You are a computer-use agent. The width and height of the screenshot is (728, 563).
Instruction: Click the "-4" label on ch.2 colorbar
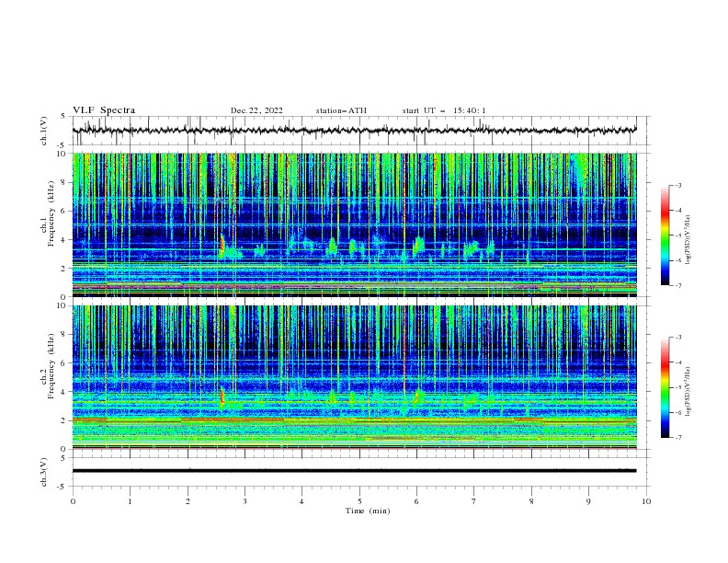coord(678,362)
